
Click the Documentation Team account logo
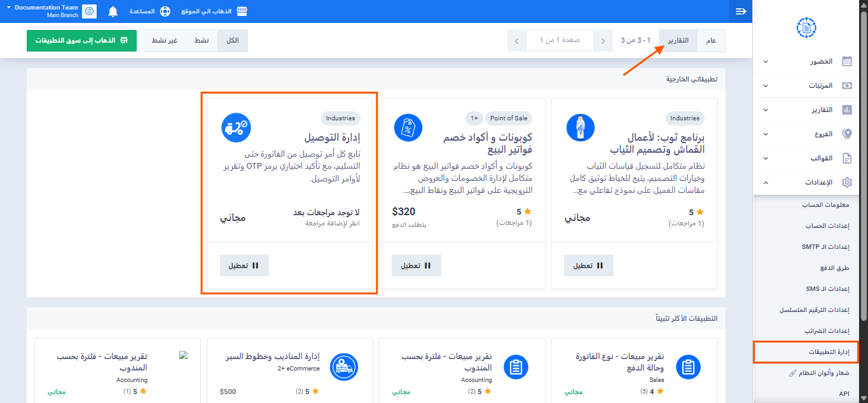(x=90, y=11)
